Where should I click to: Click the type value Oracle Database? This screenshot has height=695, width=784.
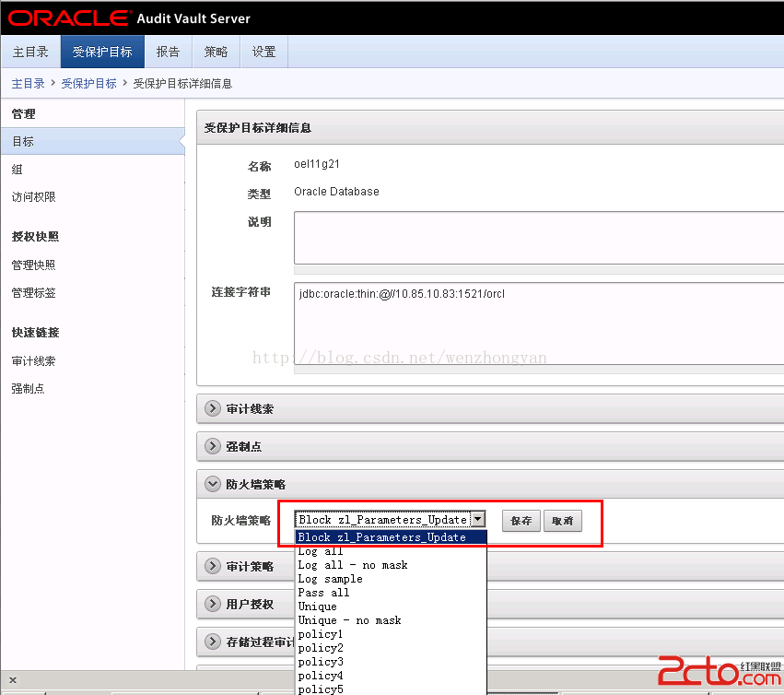(336, 192)
